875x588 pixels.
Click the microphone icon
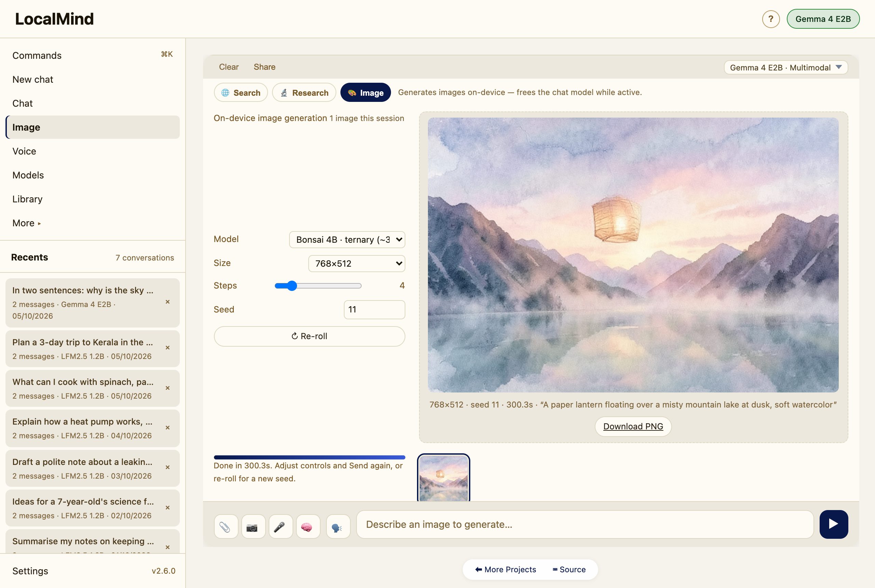(280, 526)
